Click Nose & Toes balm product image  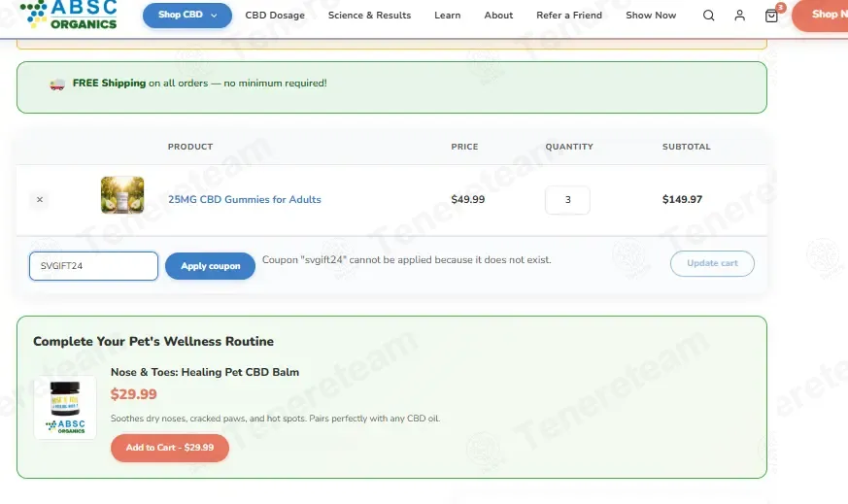tap(65, 407)
